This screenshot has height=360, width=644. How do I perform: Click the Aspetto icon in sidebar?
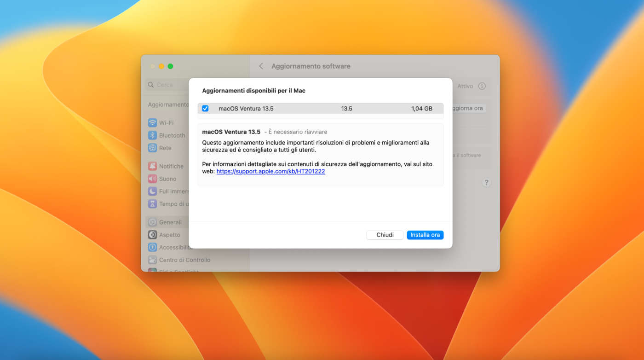[x=152, y=235]
